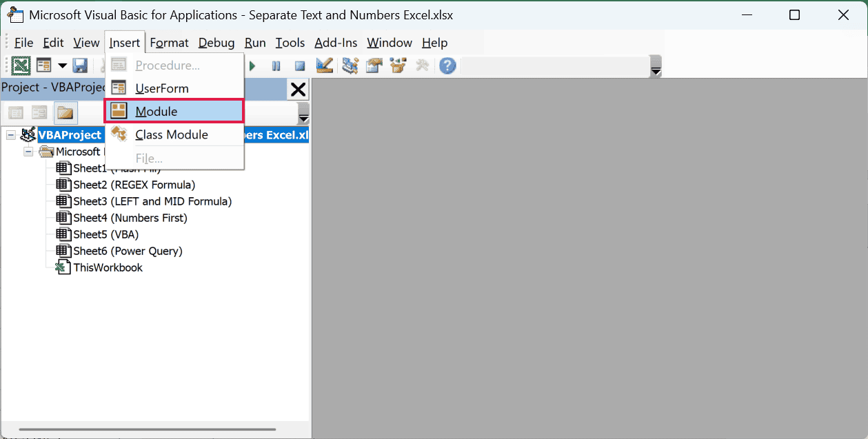Image resolution: width=868 pixels, height=439 pixels.
Task: Click the Sheet2 worksheet icon
Action: [x=63, y=185]
